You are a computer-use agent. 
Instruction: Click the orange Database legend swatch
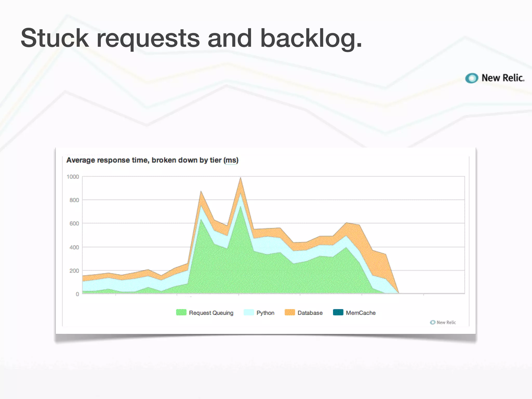pyautogui.click(x=290, y=312)
